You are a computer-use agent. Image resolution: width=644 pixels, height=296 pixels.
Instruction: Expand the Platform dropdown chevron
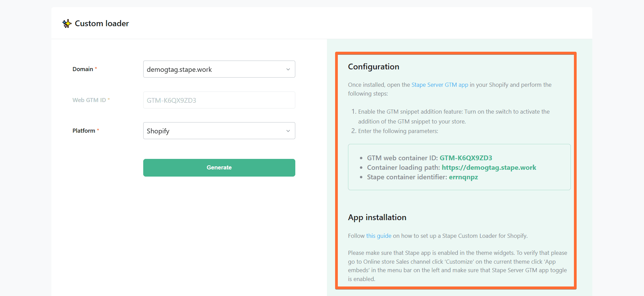288,131
